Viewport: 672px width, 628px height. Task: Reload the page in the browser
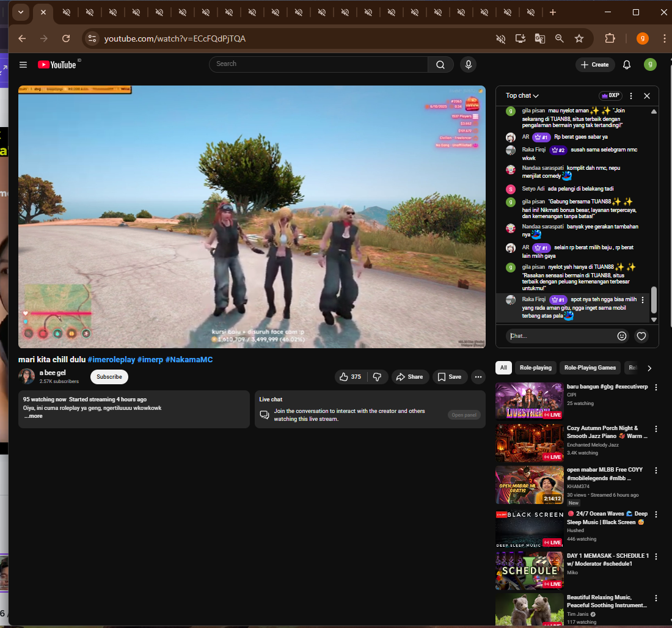pyautogui.click(x=66, y=38)
